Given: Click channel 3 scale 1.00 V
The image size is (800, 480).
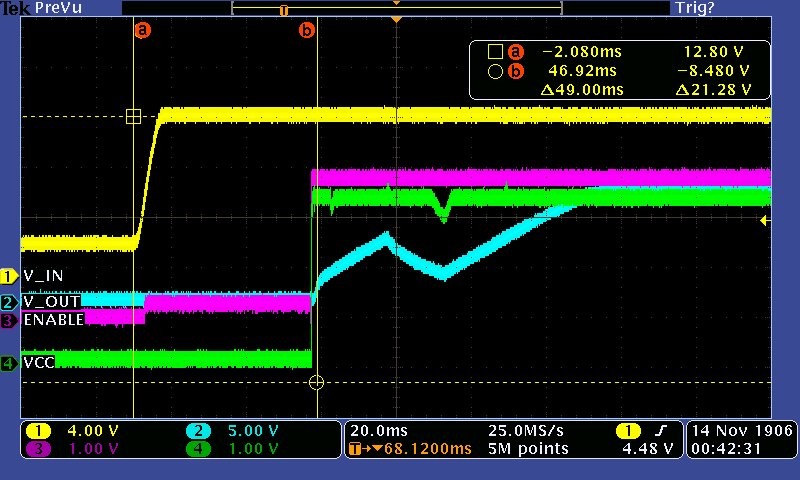Looking at the screenshot, I should [93, 449].
